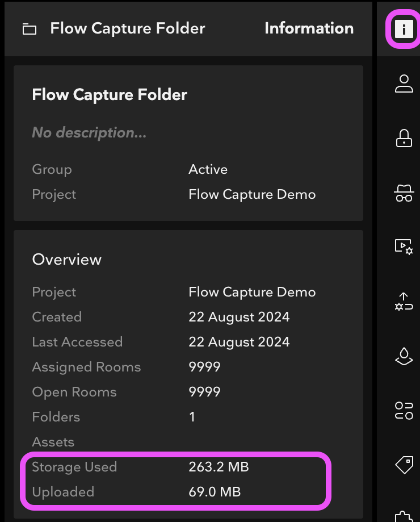The width and height of the screenshot is (420, 522).
Task: Click the tag icon in sidebar
Action: 404,465
